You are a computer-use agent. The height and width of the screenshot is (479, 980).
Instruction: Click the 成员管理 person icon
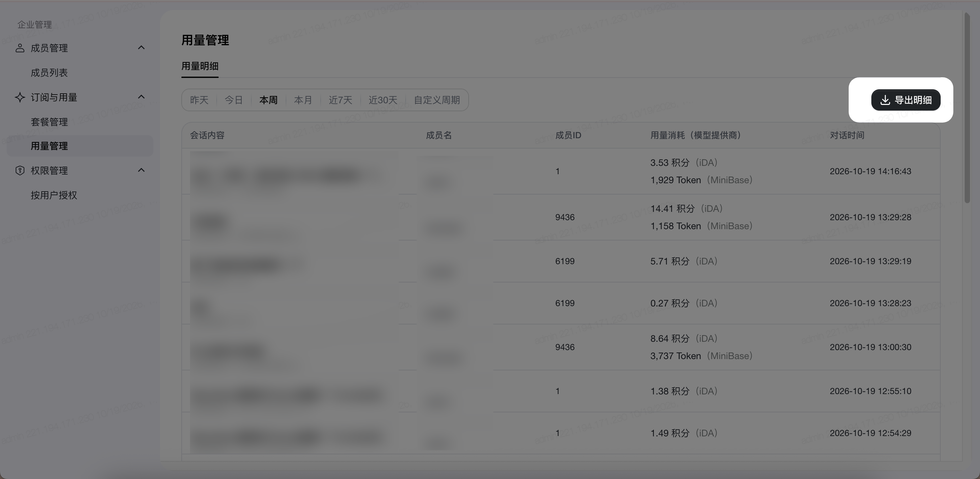point(20,48)
